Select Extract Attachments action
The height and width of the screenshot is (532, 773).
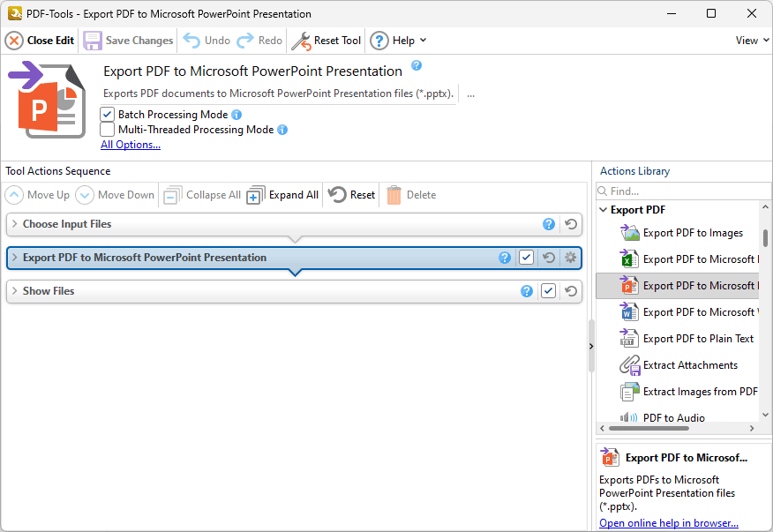coord(679,365)
